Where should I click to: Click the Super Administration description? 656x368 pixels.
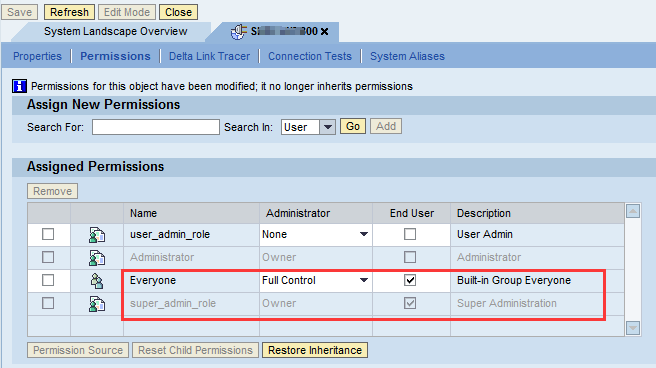pos(507,303)
